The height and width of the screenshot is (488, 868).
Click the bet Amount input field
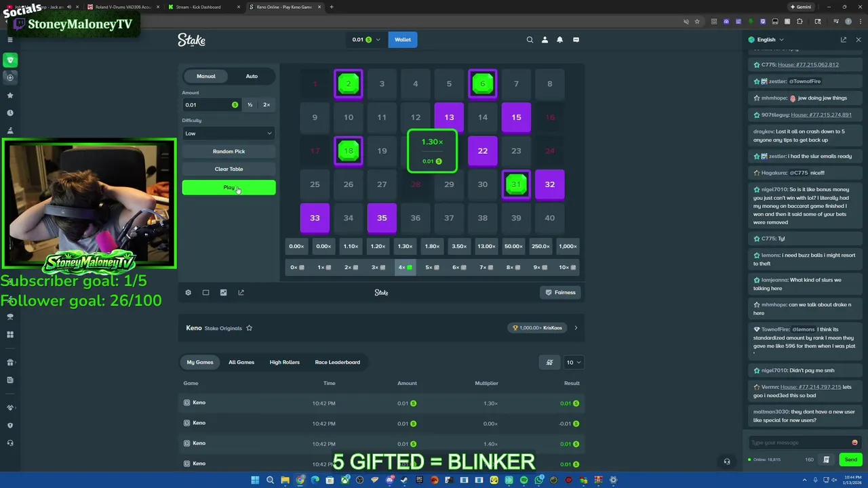pos(211,105)
